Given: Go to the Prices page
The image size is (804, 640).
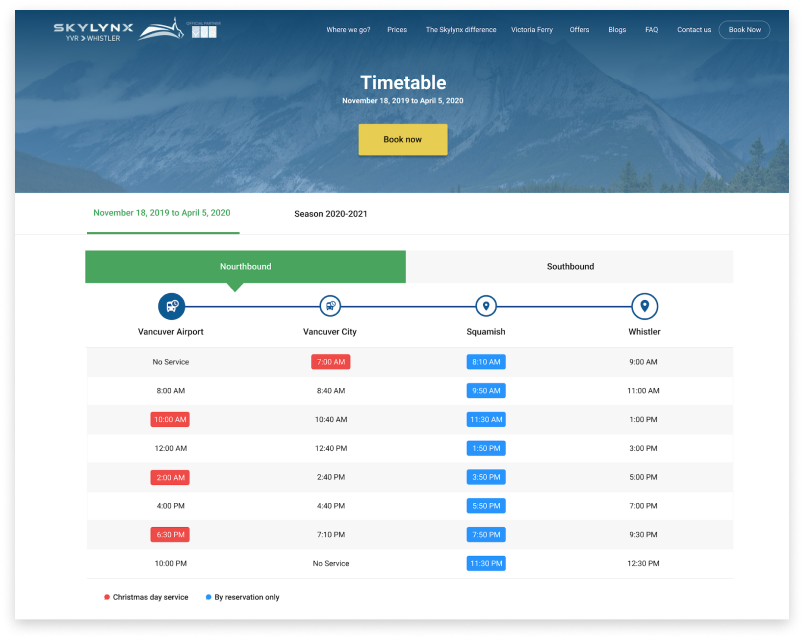Looking at the screenshot, I should tap(397, 30).
